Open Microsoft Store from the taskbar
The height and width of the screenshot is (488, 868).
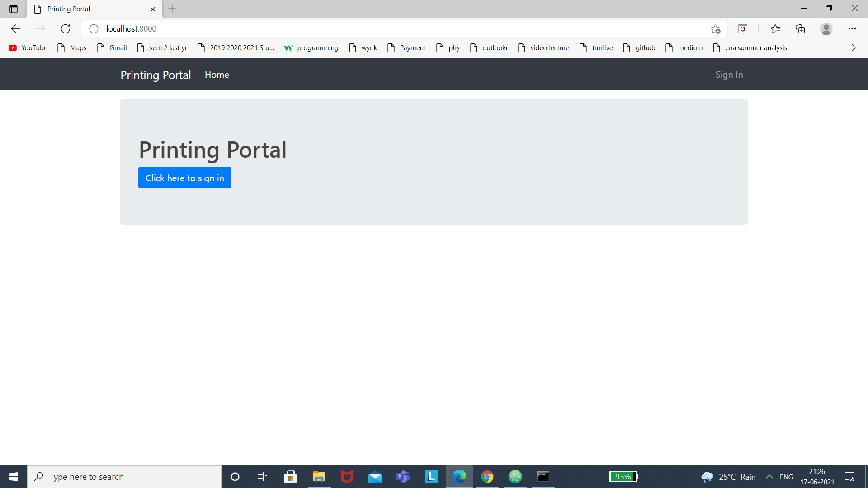click(x=291, y=476)
